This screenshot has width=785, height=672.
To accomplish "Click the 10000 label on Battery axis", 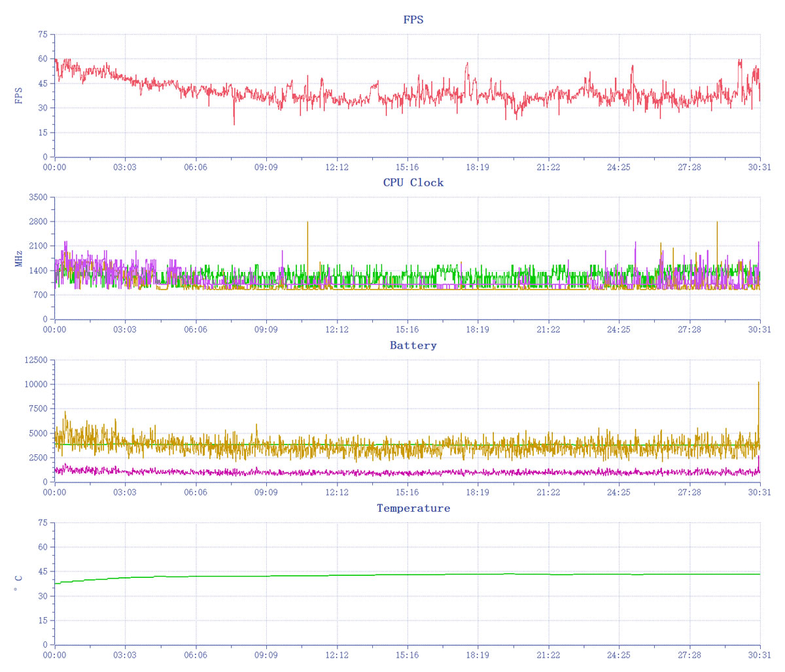I will (36, 384).
